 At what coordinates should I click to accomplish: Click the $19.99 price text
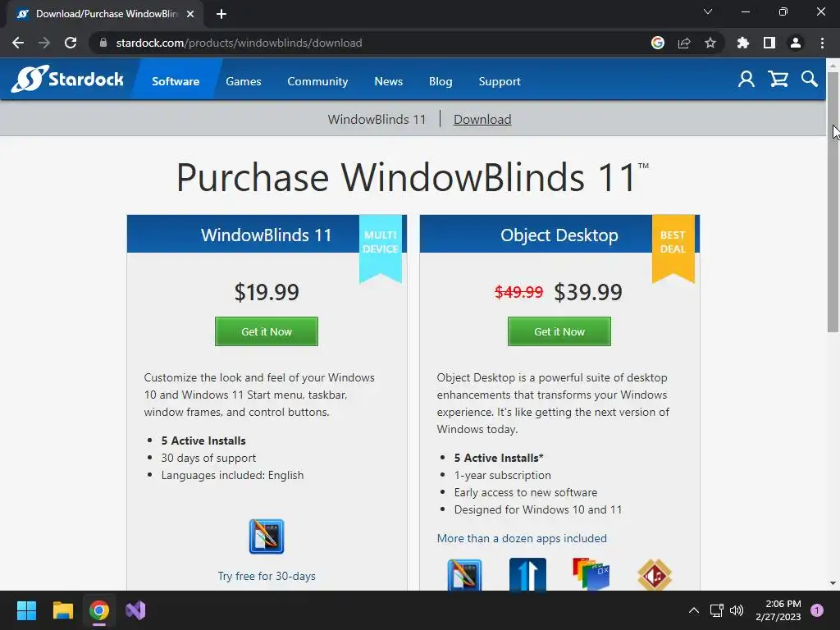[x=267, y=292]
